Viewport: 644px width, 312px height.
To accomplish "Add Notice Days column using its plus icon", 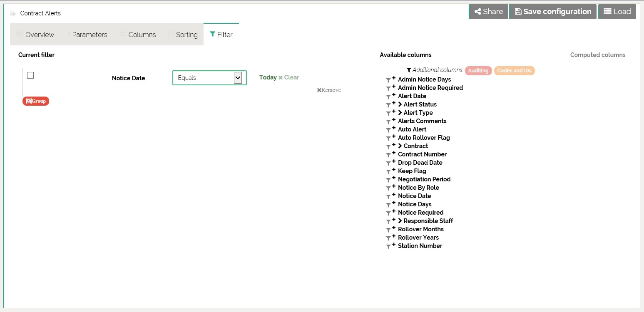I will point(394,203).
